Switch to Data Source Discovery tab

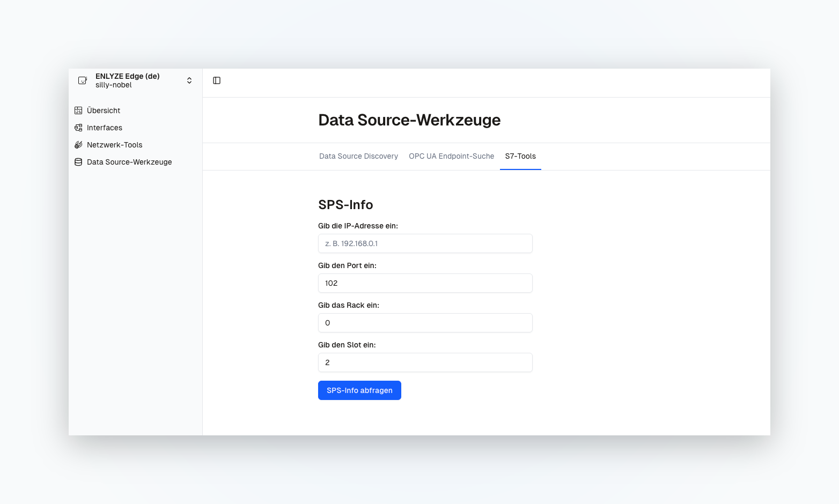click(358, 156)
